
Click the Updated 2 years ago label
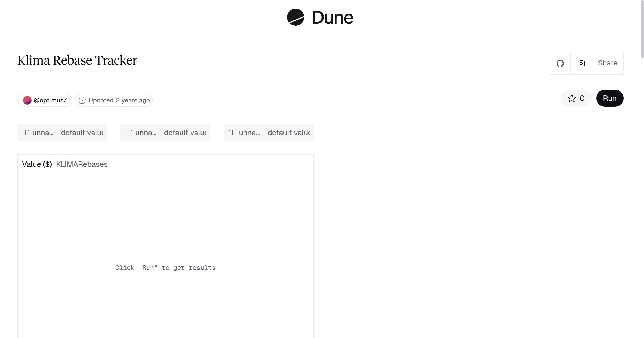119,100
